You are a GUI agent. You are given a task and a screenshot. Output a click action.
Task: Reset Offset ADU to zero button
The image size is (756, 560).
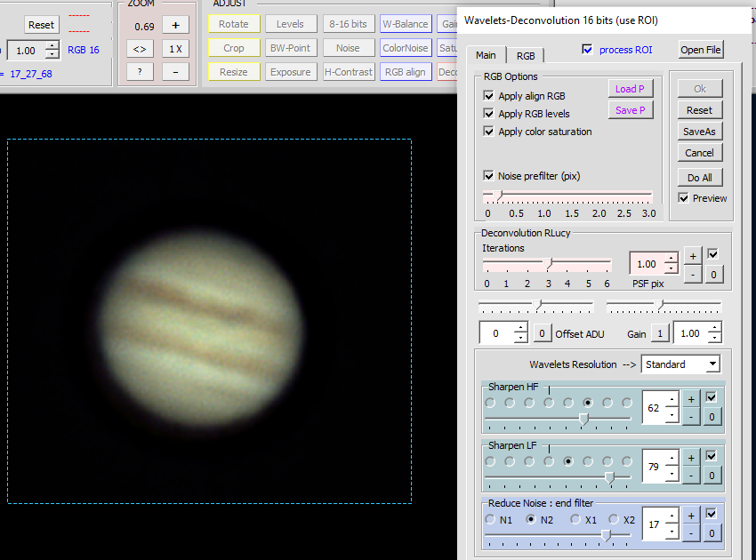[542, 333]
